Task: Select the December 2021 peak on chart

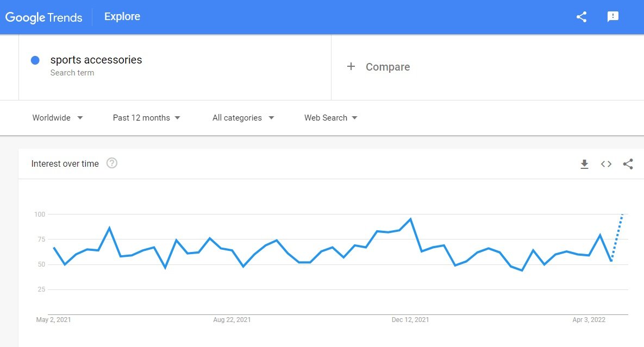Action: tap(410, 219)
